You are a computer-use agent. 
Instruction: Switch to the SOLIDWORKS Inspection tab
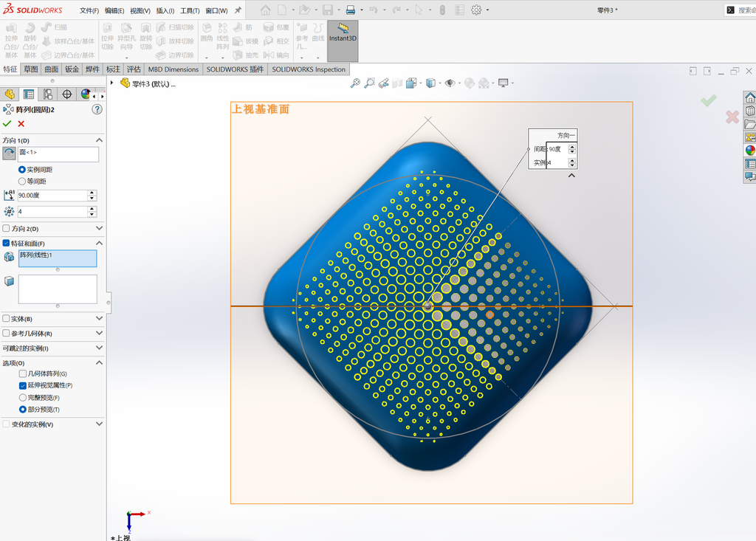(309, 69)
